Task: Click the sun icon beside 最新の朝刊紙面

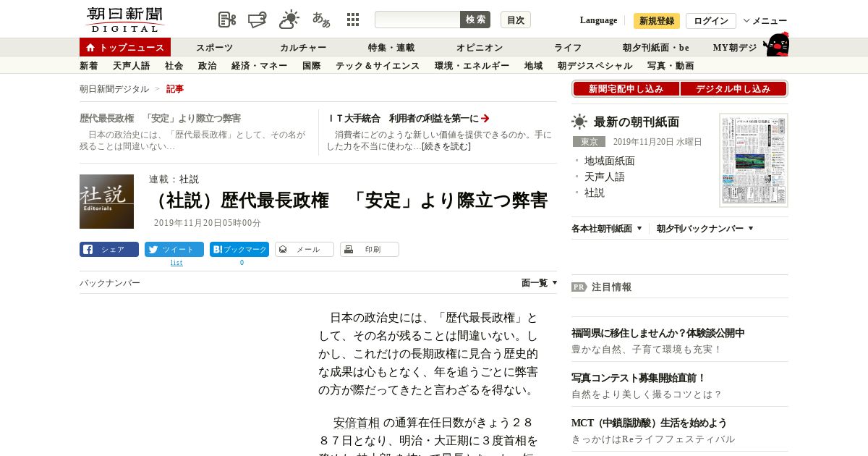Action: (x=579, y=122)
